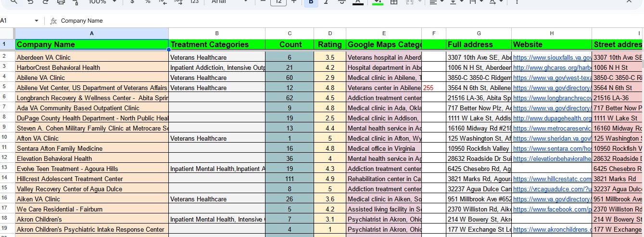Open the green fill color picker
The height and width of the screenshot is (237, 644).
(378, 2)
